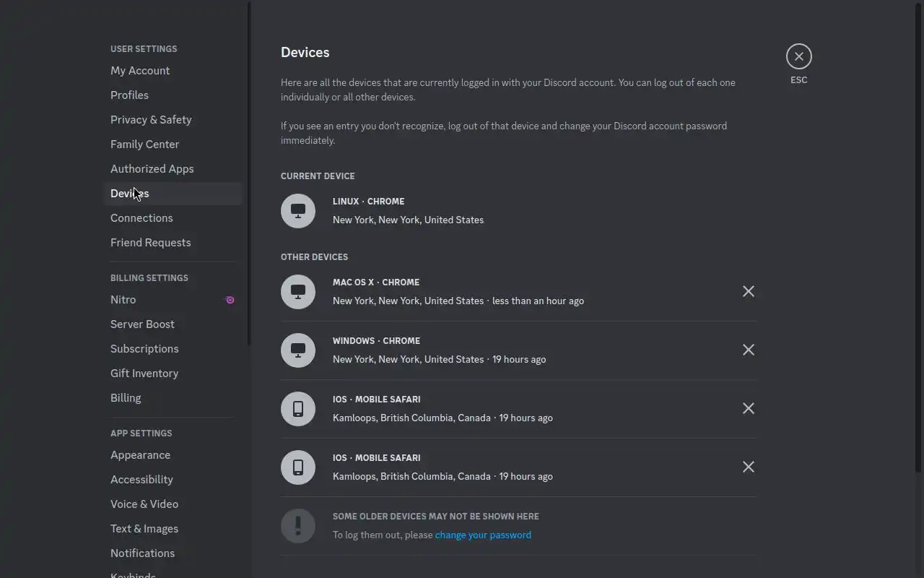
Task: Log out the Mac OS X Chrome device
Action: [x=749, y=291]
